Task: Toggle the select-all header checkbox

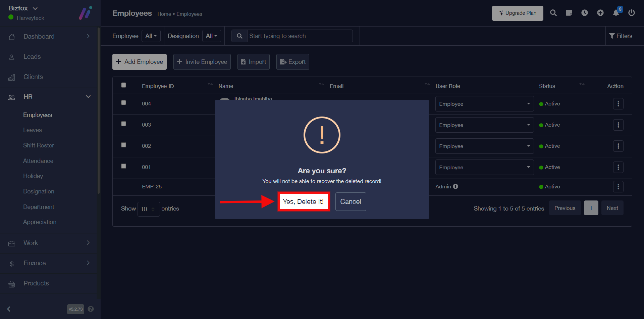Action: 123,85
